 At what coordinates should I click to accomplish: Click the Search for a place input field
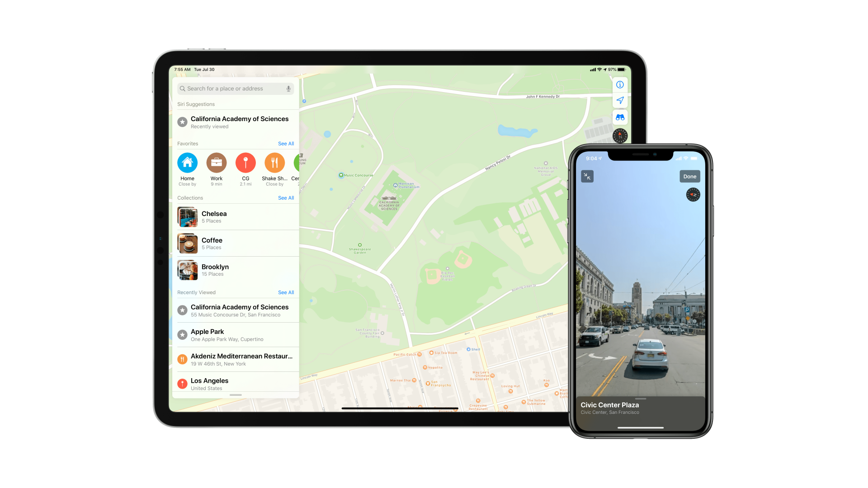point(236,88)
